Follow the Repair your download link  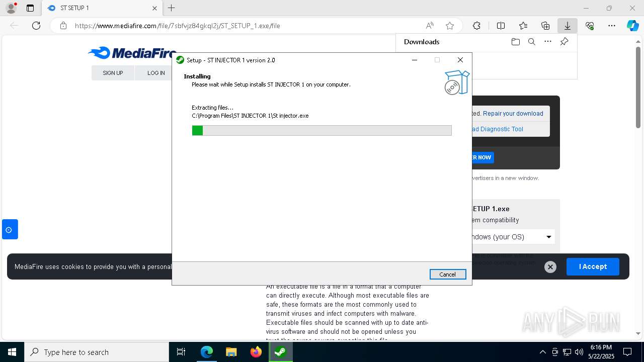click(513, 114)
